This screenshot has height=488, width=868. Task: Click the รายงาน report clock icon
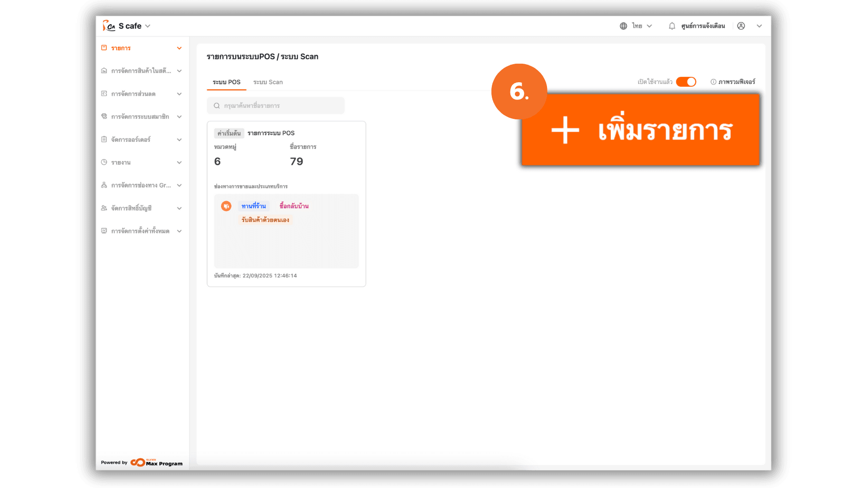104,162
